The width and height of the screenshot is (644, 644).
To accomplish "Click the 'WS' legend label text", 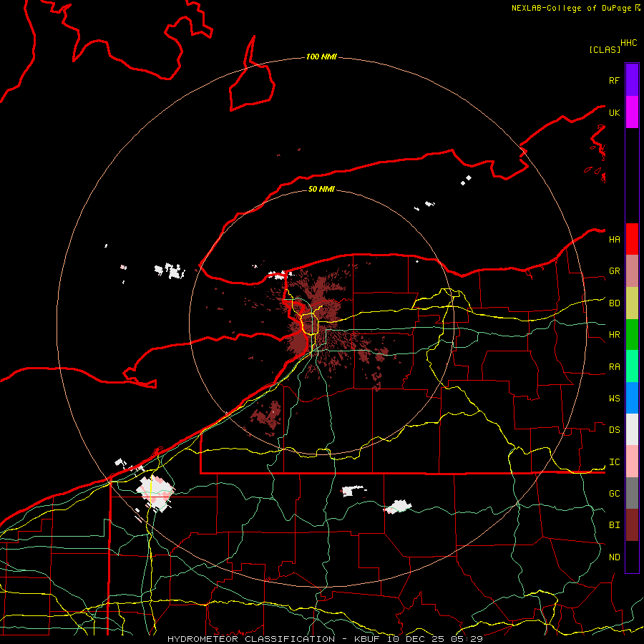I will point(614,399).
